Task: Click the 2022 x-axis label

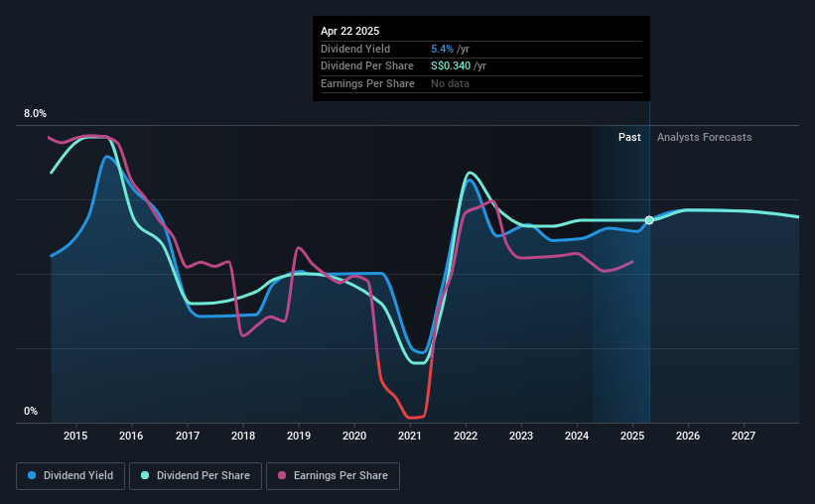Action: click(466, 436)
